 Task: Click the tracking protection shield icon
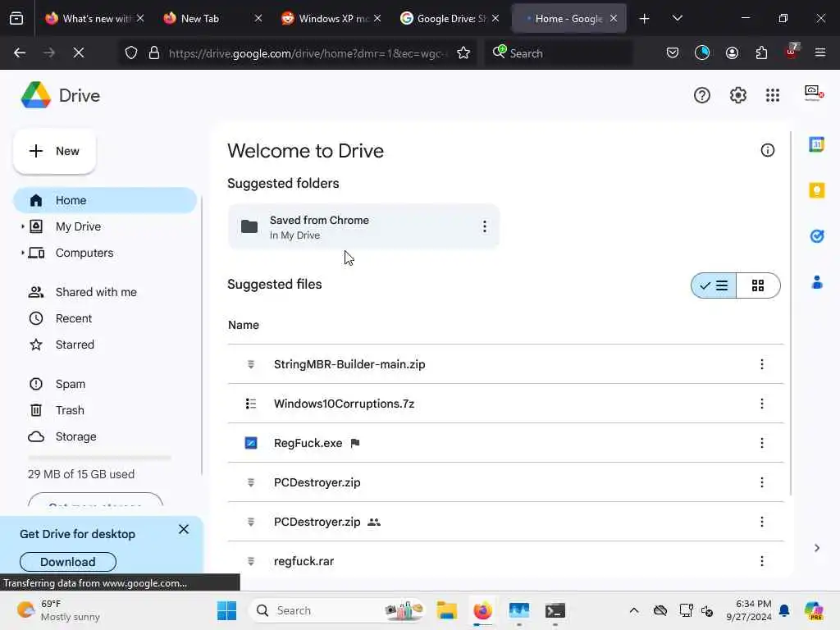click(131, 53)
